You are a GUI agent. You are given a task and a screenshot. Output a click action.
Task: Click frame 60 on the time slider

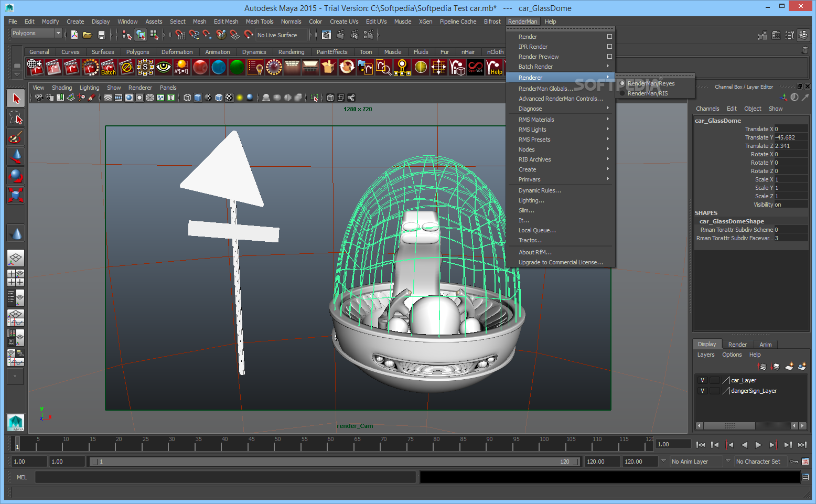(x=330, y=445)
